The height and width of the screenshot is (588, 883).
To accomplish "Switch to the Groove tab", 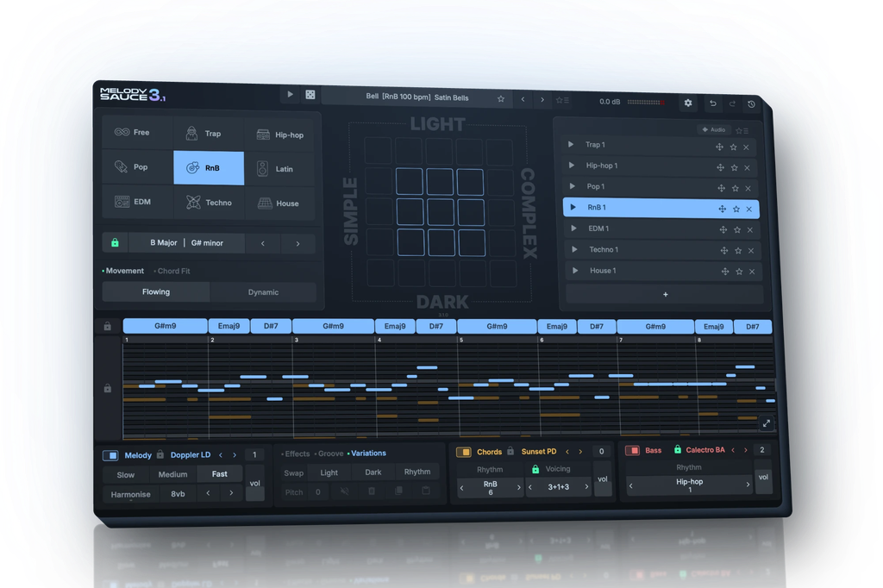I will (x=330, y=454).
